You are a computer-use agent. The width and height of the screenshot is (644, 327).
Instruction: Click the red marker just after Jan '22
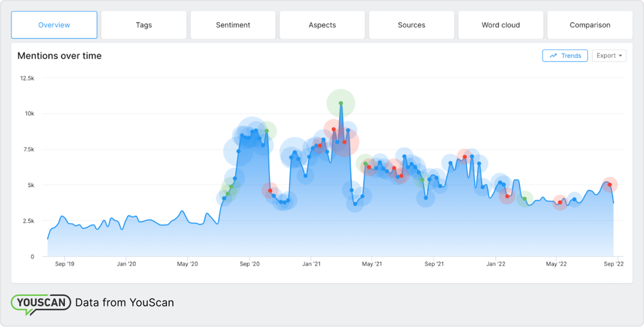pyautogui.click(x=507, y=196)
